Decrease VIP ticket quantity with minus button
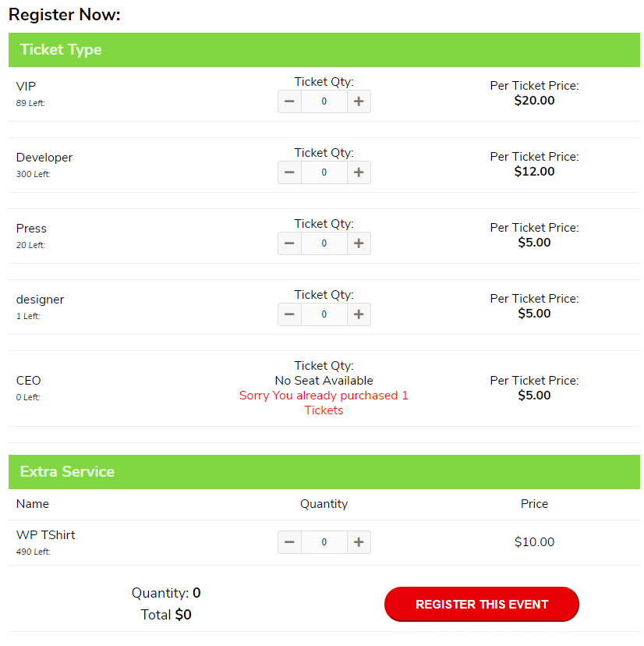The image size is (644, 646). coord(289,101)
